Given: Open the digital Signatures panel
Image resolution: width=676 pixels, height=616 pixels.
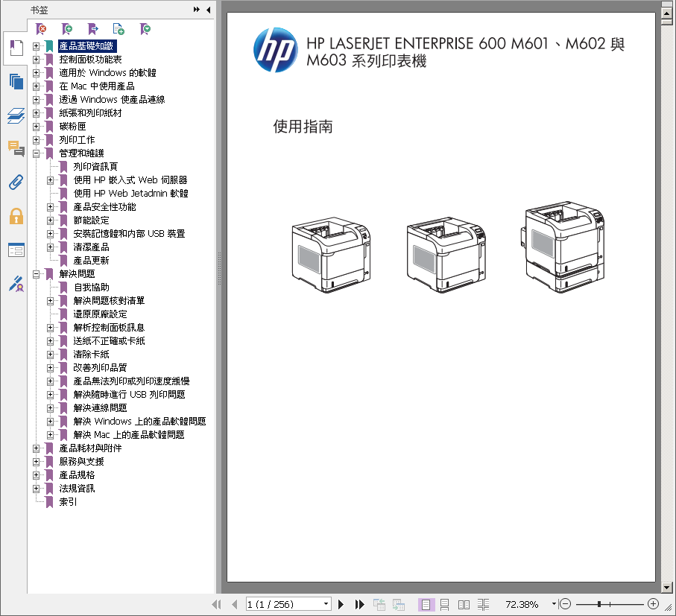Looking at the screenshot, I should pyautogui.click(x=16, y=284).
